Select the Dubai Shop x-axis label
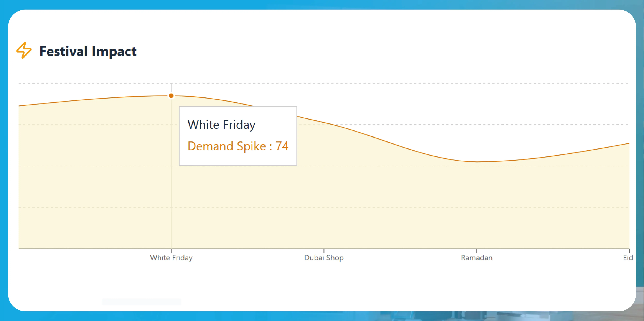 (324, 258)
